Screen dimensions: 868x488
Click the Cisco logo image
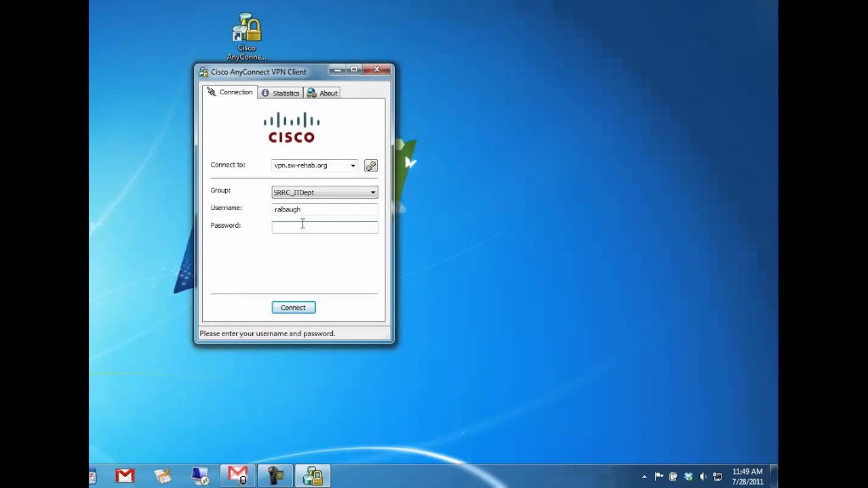tap(292, 127)
